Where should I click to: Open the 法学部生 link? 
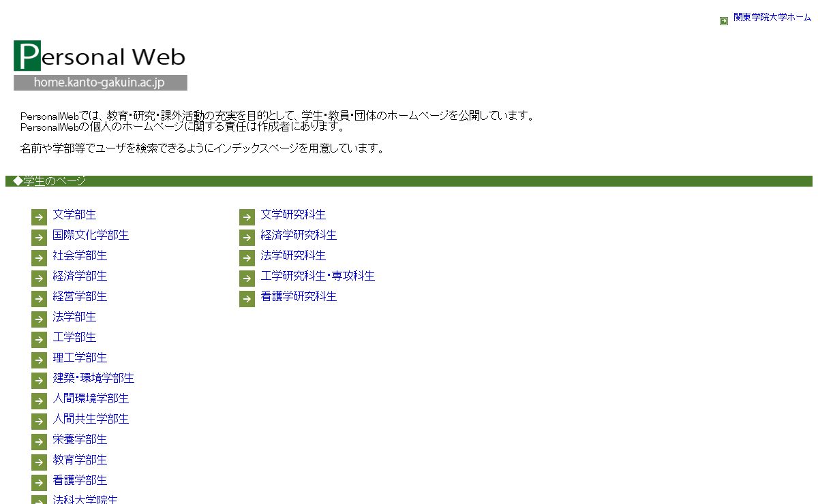point(74,317)
